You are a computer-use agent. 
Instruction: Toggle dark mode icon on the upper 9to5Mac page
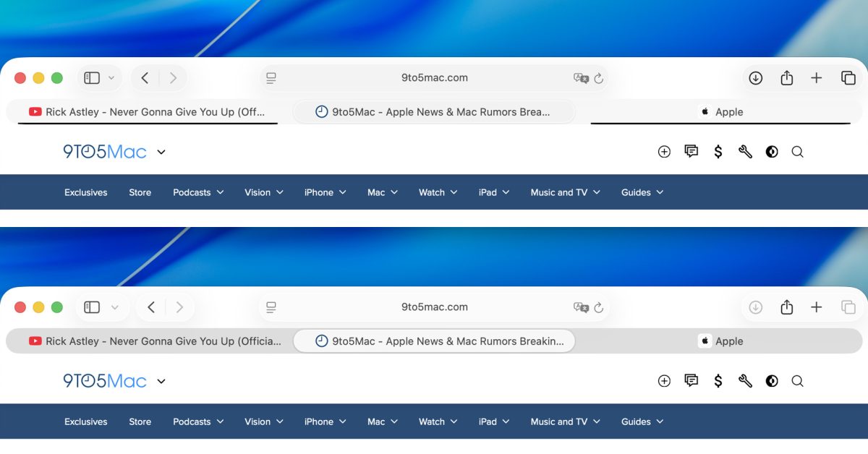click(772, 152)
